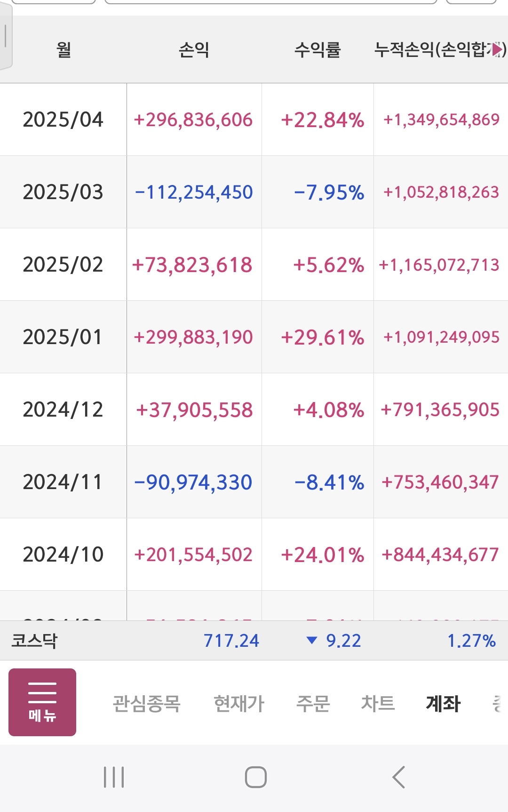Sort by the 손익 column header
The image size is (508, 812).
194,49
